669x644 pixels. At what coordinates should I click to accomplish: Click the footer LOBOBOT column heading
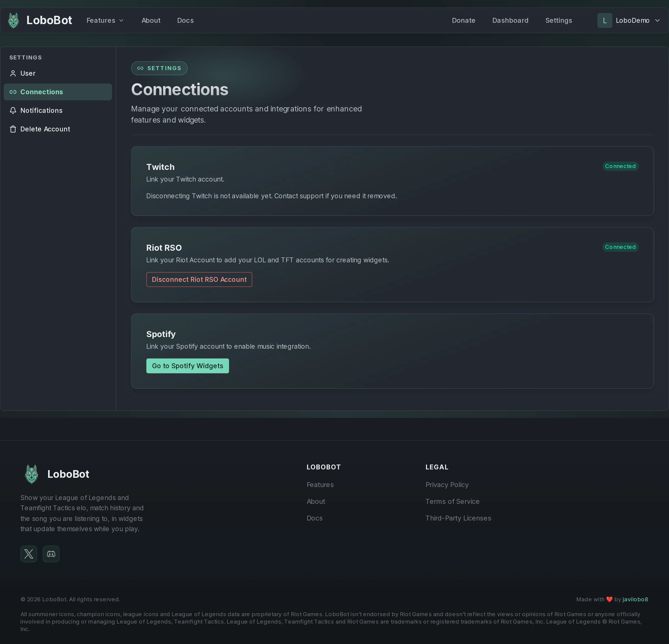324,467
